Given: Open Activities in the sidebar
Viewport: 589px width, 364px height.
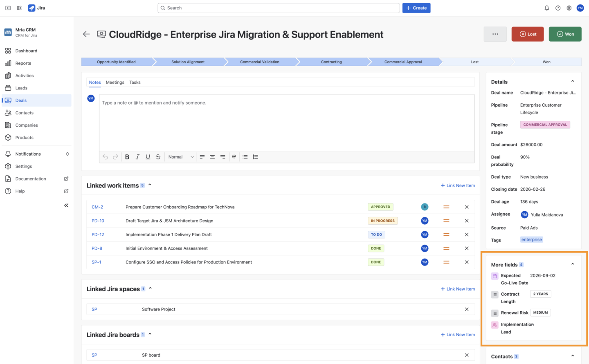Looking at the screenshot, I should (x=37, y=76).
